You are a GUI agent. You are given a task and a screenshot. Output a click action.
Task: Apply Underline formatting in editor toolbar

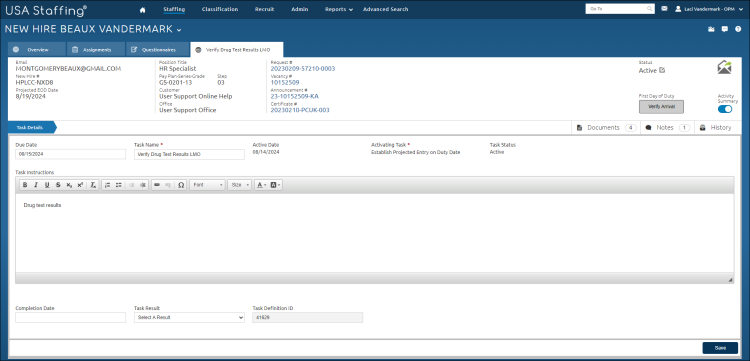pos(47,185)
